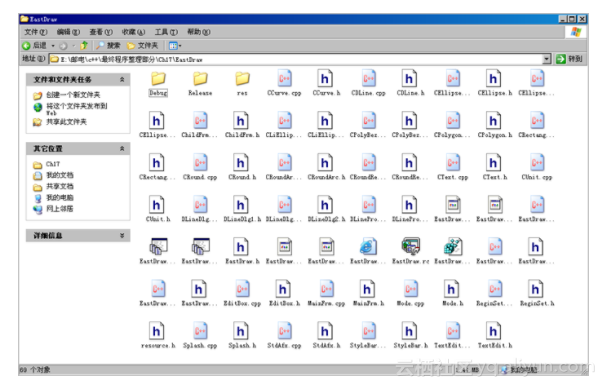Open 我的电脑 from other places
This screenshot has height=388, width=606.
pyautogui.click(x=60, y=197)
